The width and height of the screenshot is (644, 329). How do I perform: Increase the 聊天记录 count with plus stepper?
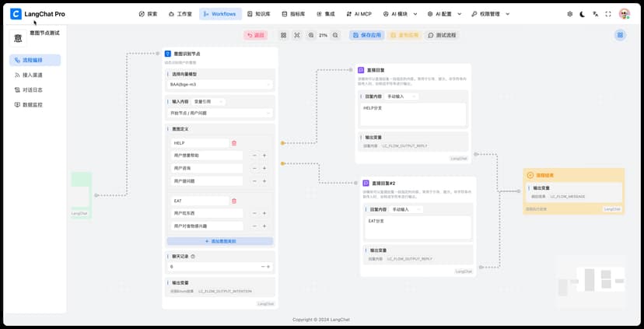268,267
